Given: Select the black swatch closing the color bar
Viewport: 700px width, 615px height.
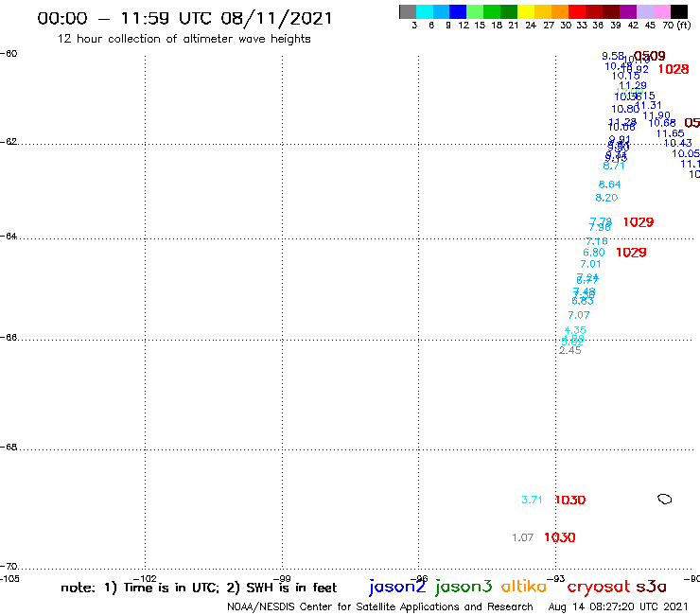Looking at the screenshot, I should [678, 11].
